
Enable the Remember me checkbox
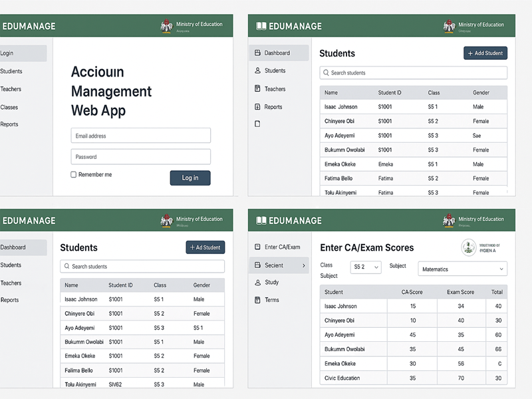click(74, 174)
